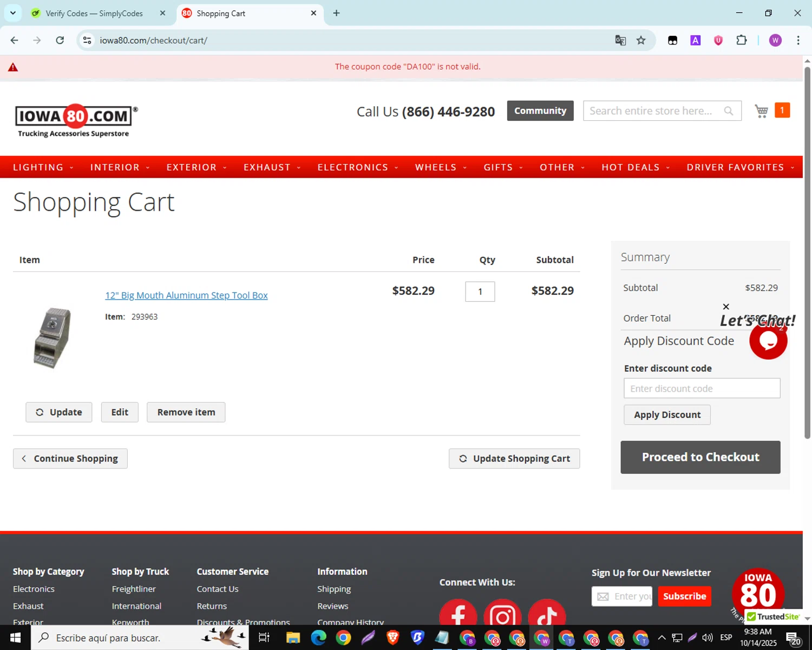Click the translate page icon
The image size is (812, 650).
click(x=620, y=40)
